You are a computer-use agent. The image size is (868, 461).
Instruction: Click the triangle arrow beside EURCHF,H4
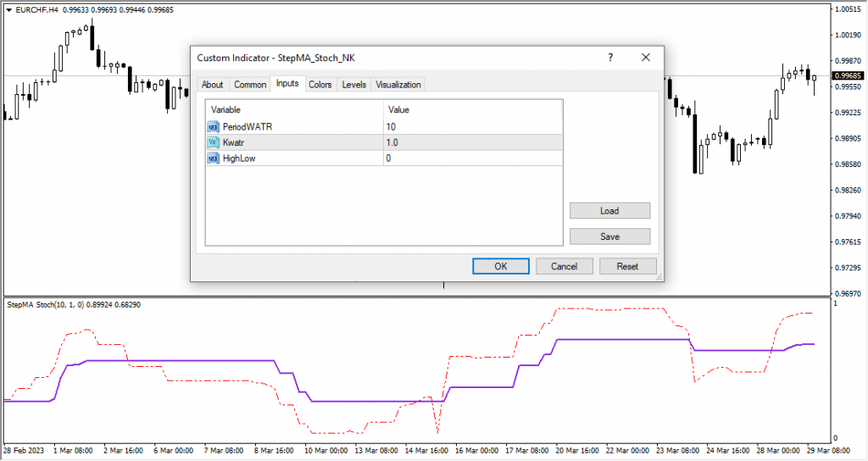pyautogui.click(x=8, y=10)
